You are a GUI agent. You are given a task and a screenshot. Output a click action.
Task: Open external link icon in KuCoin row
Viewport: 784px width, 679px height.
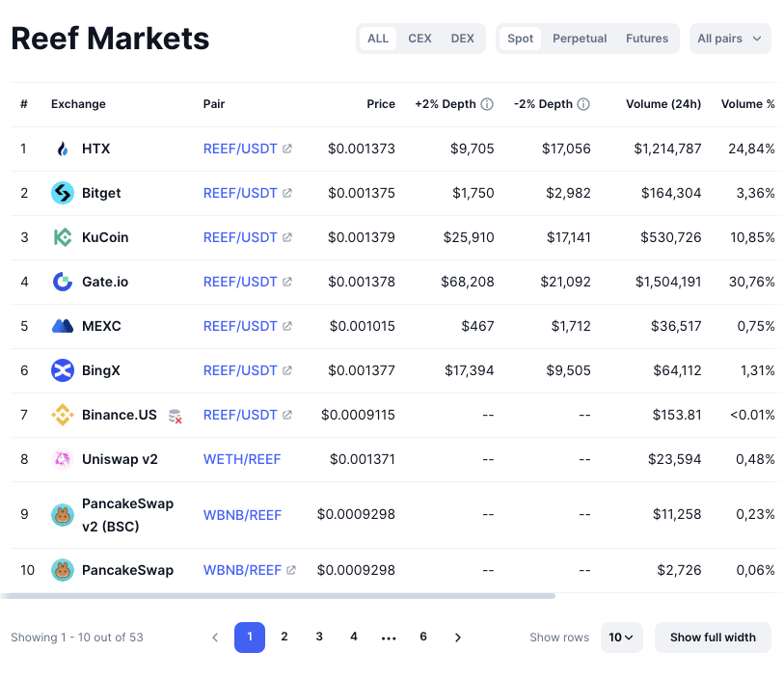(287, 237)
